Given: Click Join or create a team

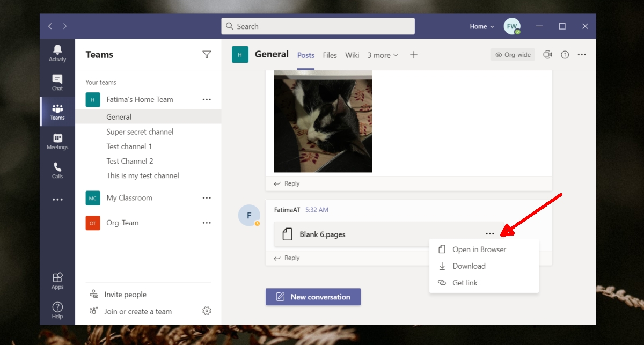Looking at the screenshot, I should [130, 311].
